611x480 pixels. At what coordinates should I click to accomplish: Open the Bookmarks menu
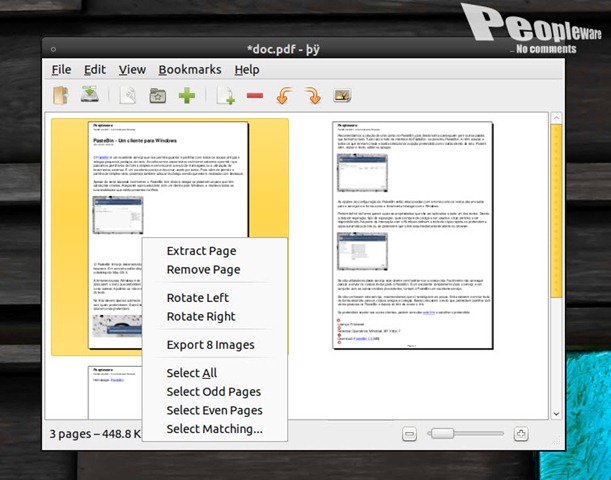pos(190,70)
